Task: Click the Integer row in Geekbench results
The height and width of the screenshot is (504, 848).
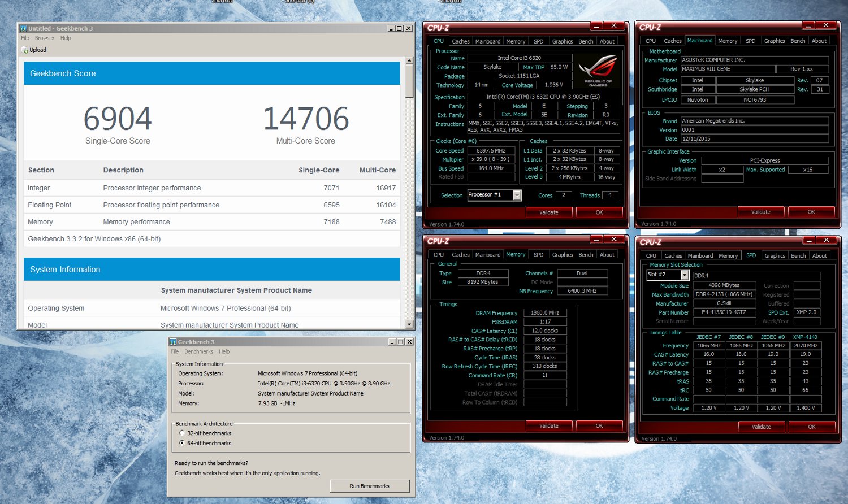Action: tap(212, 188)
